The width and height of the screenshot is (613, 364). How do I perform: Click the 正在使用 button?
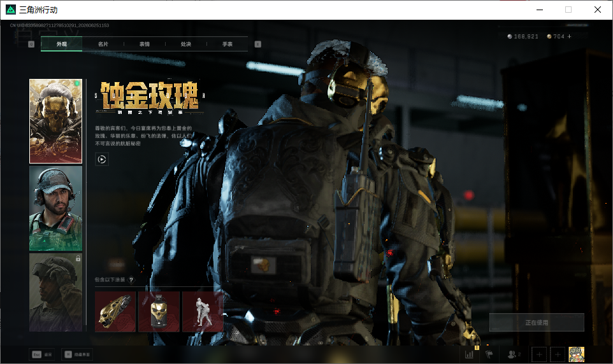[537, 322]
